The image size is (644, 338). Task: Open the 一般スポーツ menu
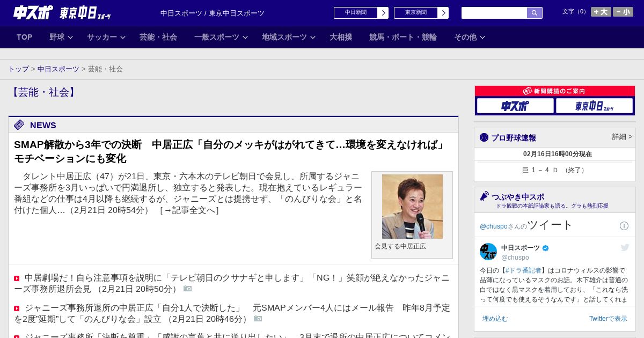pos(217,37)
